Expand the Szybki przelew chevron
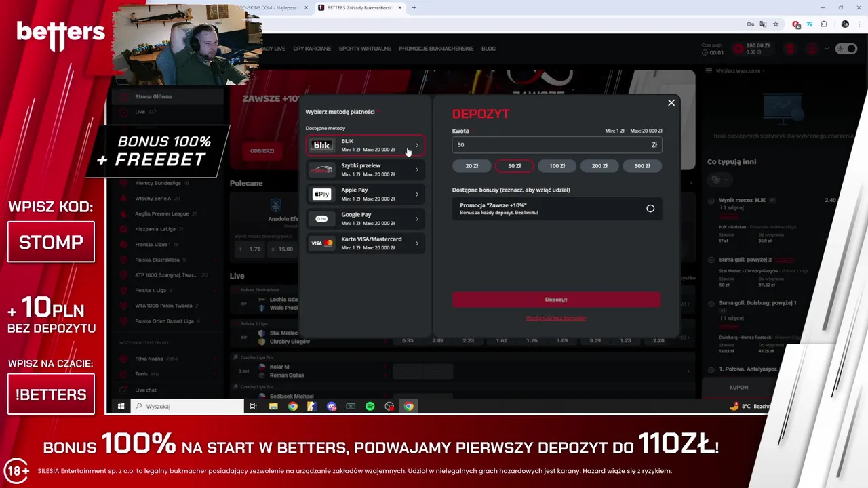 click(417, 170)
